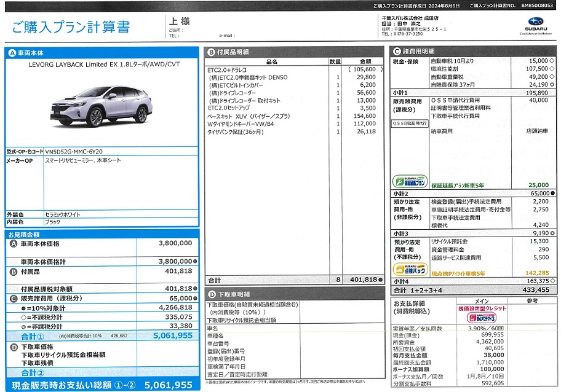
Task: Click the circled A beside 車両本体 header
Action: coord(12,53)
